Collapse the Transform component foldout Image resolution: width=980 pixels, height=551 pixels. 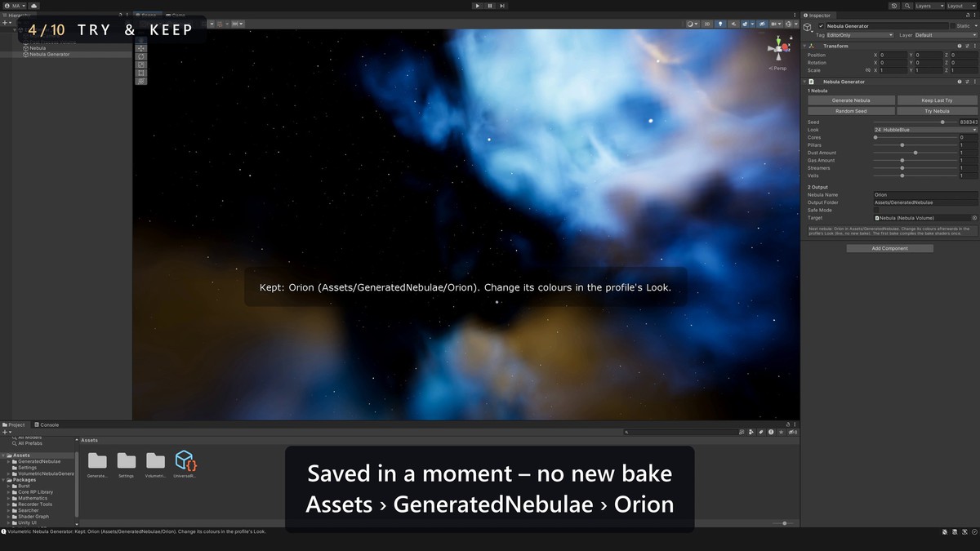804,46
